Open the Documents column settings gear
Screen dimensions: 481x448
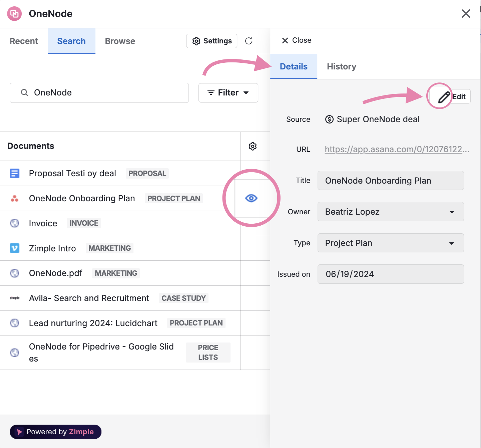click(253, 146)
